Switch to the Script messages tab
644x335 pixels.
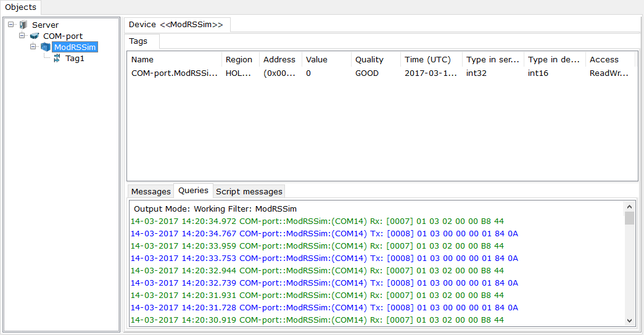click(x=249, y=191)
